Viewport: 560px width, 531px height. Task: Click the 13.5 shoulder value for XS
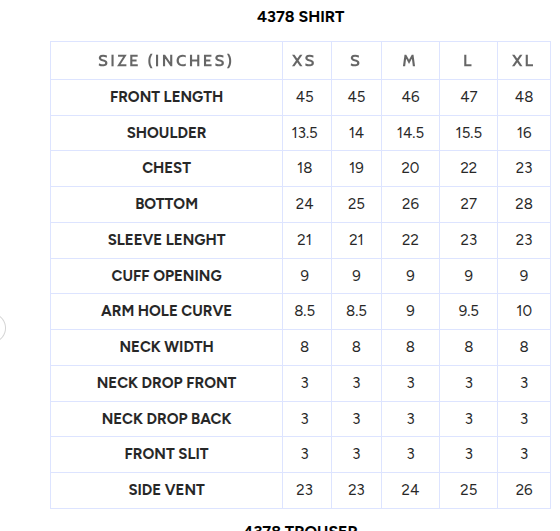304,133
